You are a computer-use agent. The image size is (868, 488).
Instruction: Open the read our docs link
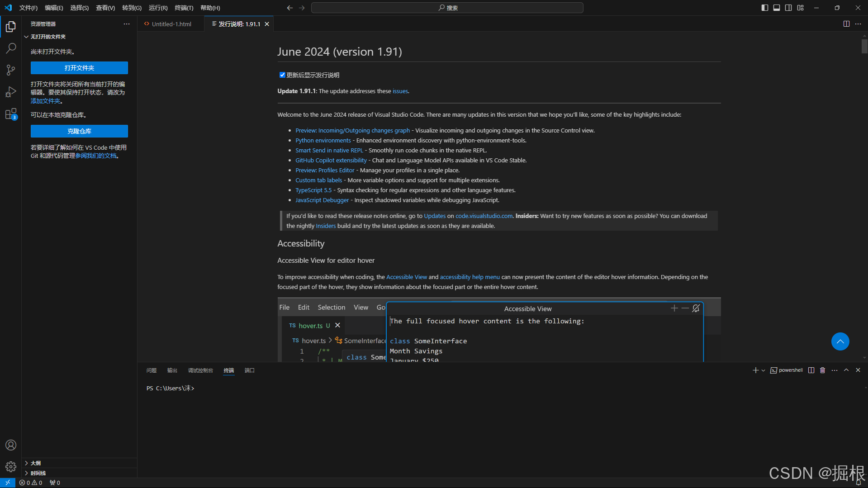click(96, 156)
